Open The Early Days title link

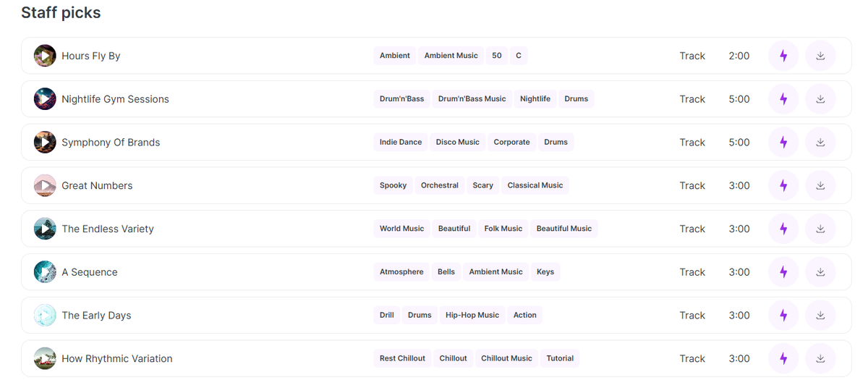pos(96,316)
